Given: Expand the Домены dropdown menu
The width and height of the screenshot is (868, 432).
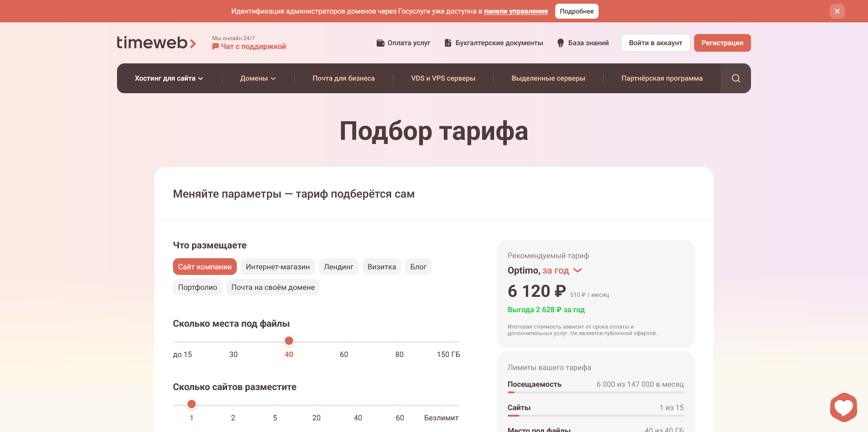Looking at the screenshot, I should [258, 78].
